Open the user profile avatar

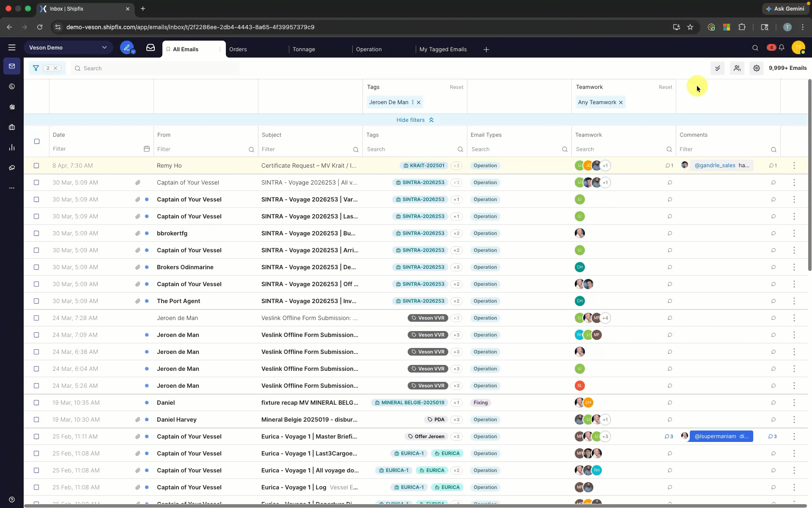[798, 47]
